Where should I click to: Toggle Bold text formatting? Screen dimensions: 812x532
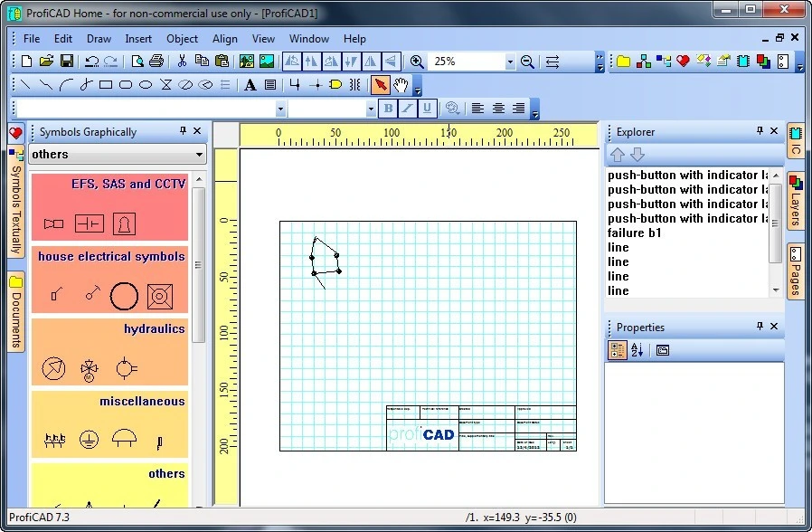tap(388, 109)
